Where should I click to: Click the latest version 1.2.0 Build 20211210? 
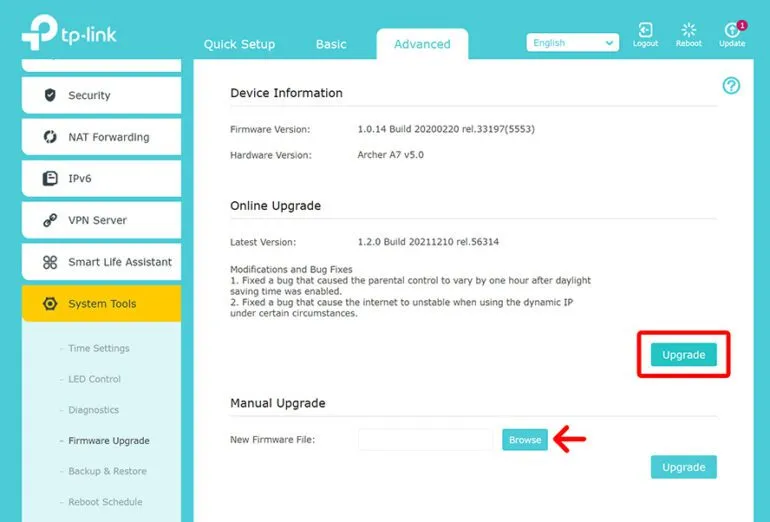click(x=428, y=242)
